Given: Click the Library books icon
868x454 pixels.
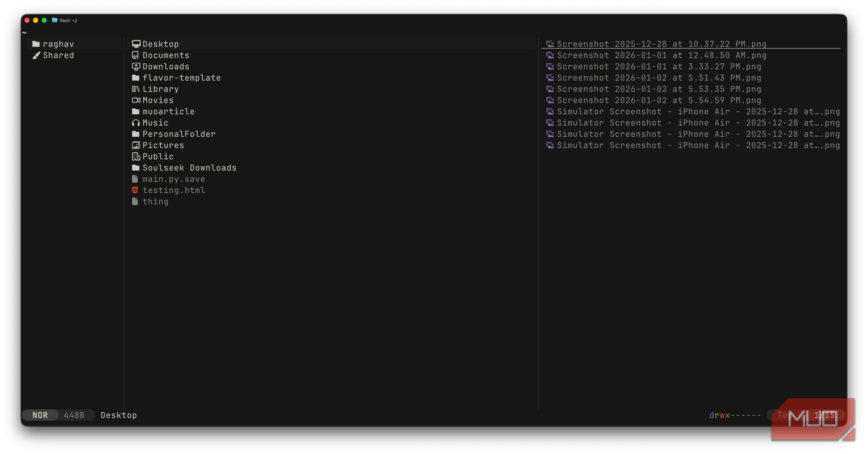Looking at the screenshot, I should pyautogui.click(x=136, y=89).
